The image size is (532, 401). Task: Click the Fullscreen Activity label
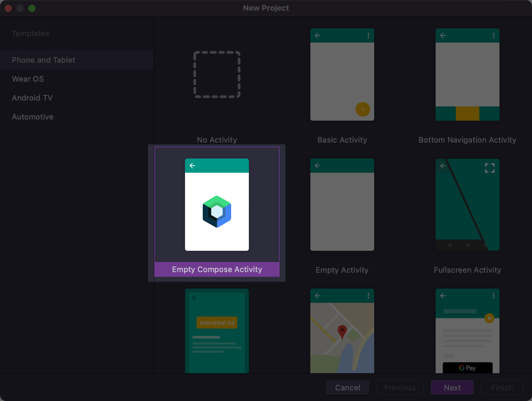point(468,270)
